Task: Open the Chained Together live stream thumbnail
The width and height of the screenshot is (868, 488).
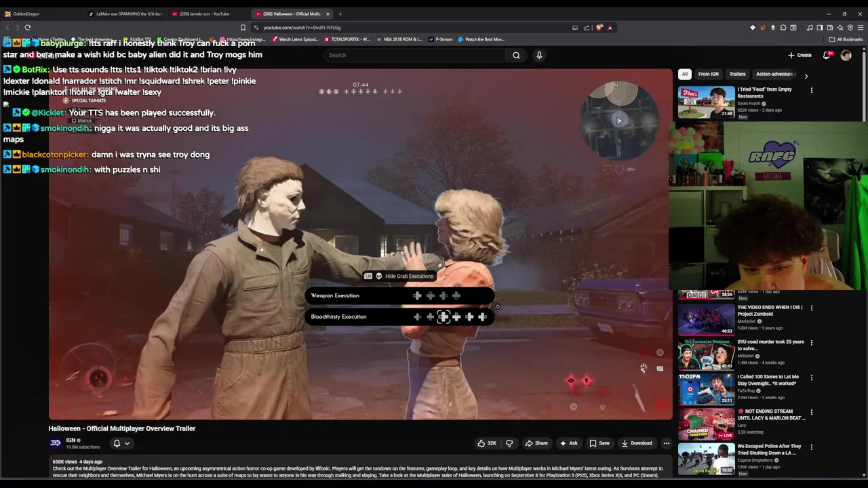Action: tap(706, 424)
